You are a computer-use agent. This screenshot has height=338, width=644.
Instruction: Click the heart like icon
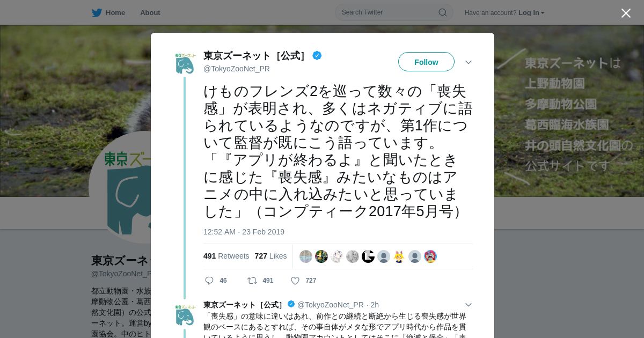[x=295, y=281]
